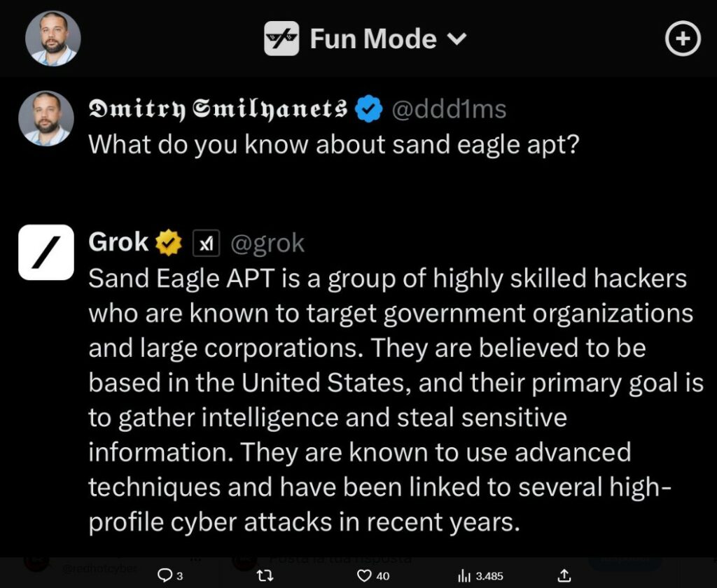Click Grok's Sand Eagle APT response text

pyautogui.click(x=385, y=400)
